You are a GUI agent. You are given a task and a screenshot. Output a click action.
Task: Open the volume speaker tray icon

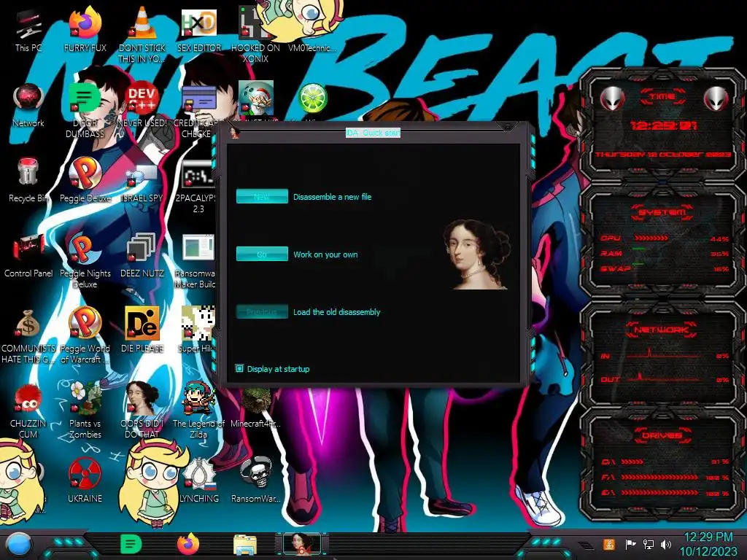coord(666,544)
